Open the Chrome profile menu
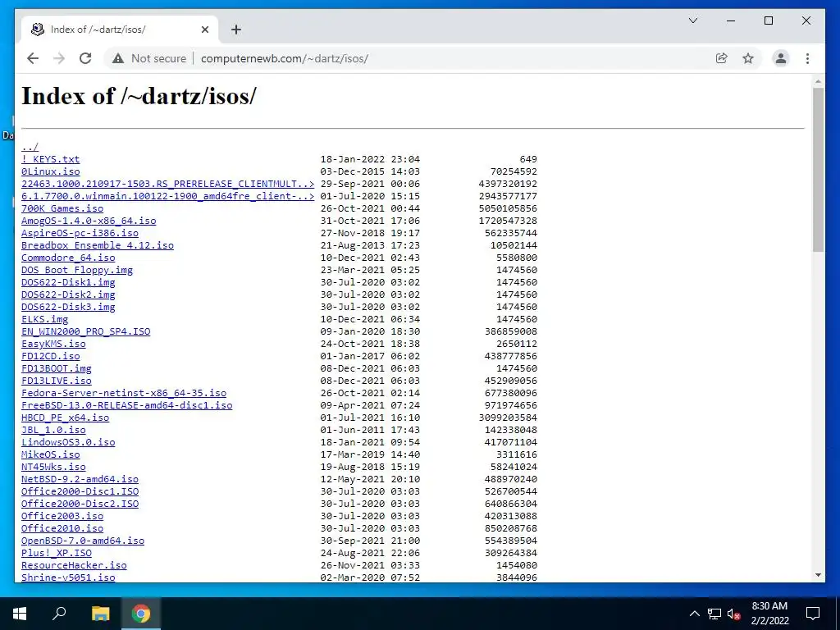 click(x=781, y=58)
